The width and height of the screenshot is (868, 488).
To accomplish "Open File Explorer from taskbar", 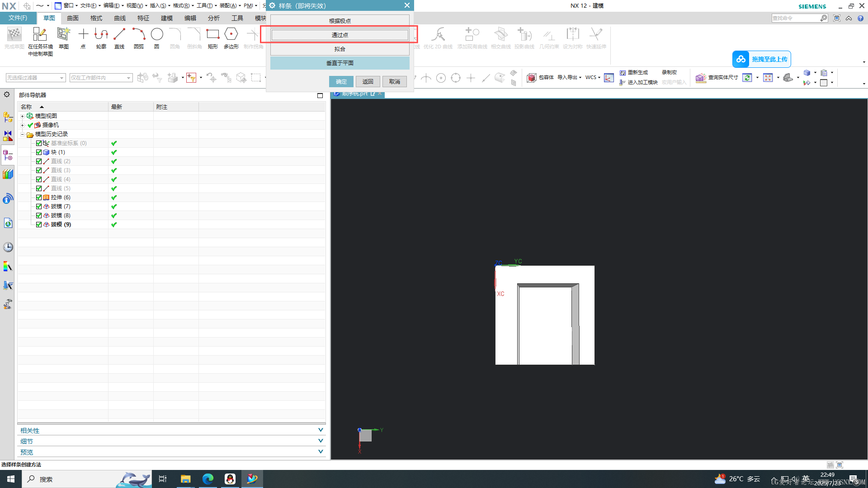I will [x=186, y=479].
